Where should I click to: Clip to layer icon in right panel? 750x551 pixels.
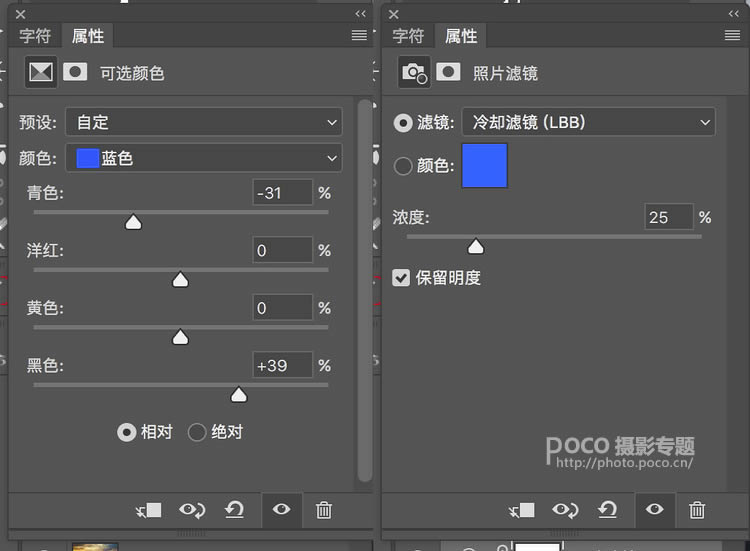click(521, 510)
